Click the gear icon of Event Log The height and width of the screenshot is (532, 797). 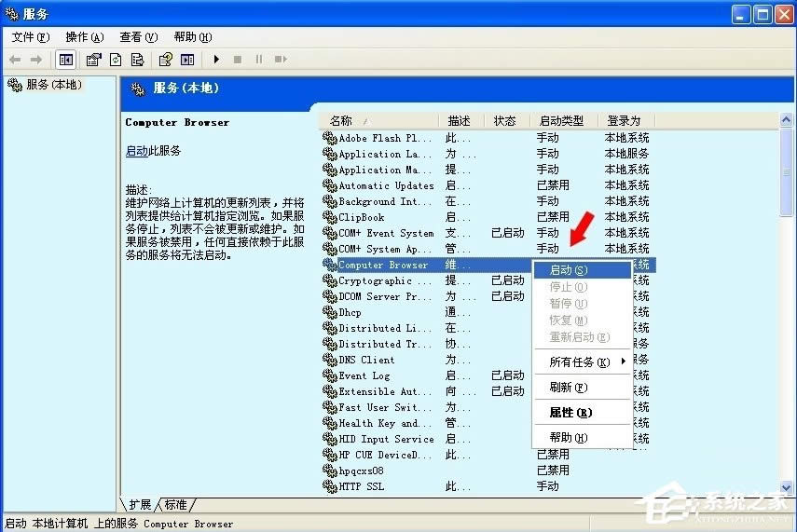point(330,375)
